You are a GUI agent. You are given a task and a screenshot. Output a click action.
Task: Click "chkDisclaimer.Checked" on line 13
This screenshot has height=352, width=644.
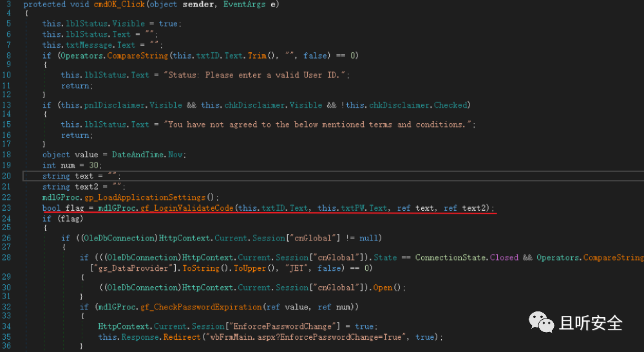coord(418,105)
